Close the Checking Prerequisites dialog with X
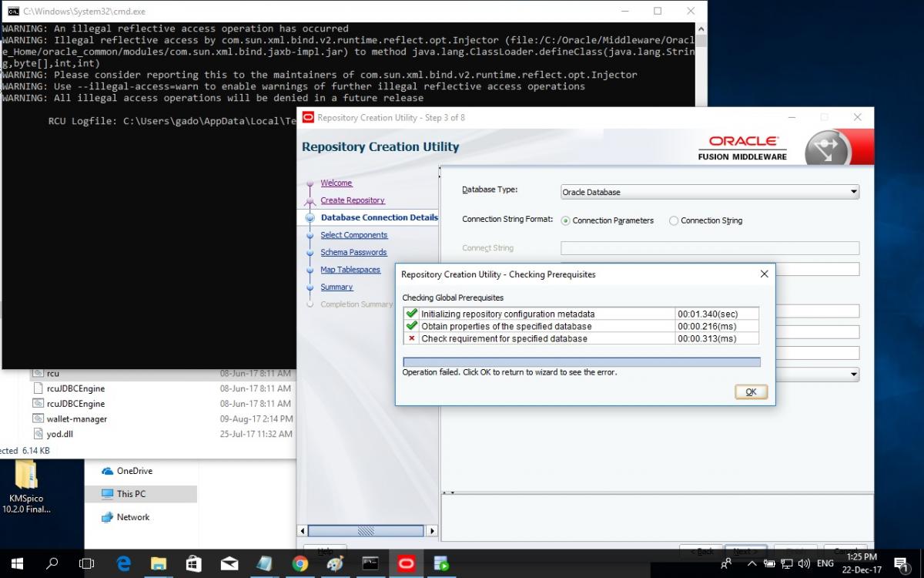The width and height of the screenshot is (924, 578). (x=764, y=274)
